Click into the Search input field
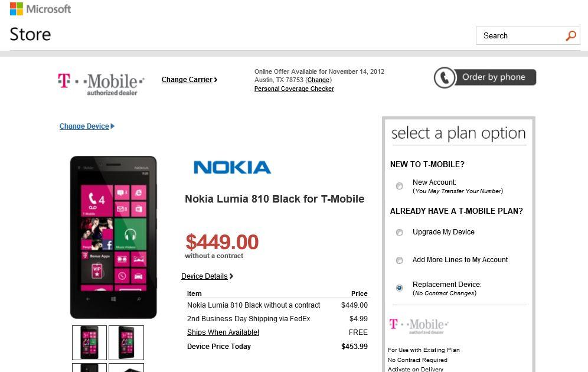Screen dimensions: 588x372 (x=520, y=36)
